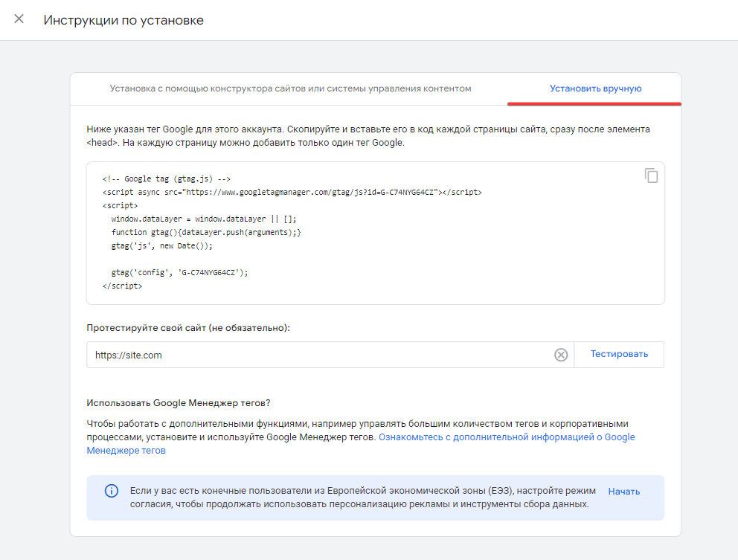The image size is (738, 560).
Task: Click the Начать link in the banner
Action: click(x=623, y=492)
